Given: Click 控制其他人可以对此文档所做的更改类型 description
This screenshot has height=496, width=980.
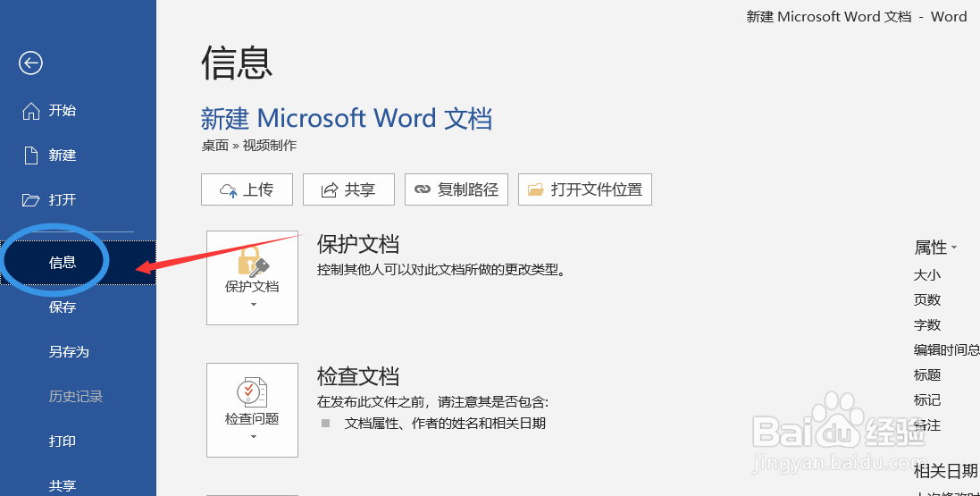Looking at the screenshot, I should [x=441, y=271].
